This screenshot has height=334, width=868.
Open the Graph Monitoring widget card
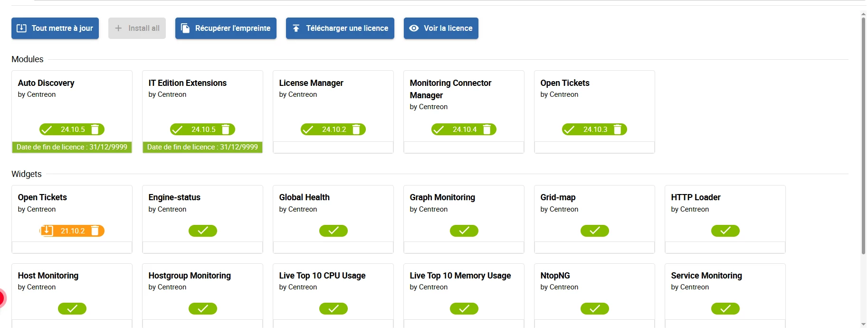click(x=442, y=197)
